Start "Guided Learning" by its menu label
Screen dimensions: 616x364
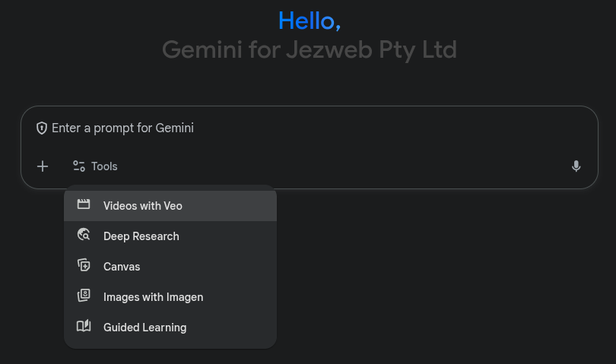(144, 328)
